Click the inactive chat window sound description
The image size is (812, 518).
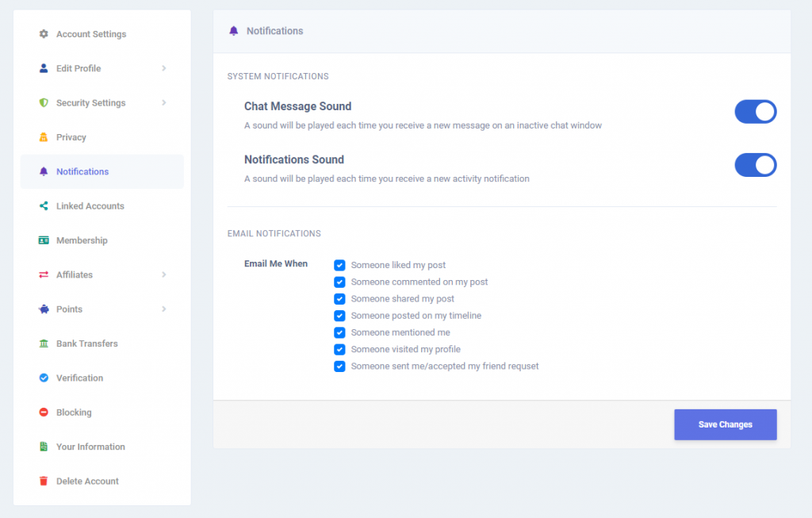coord(423,125)
